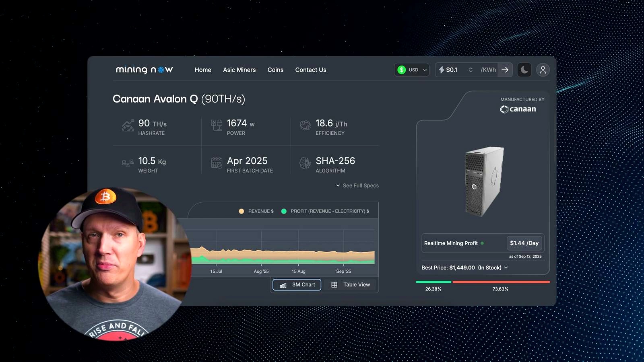Click the hashrate gauge icon
The height and width of the screenshot is (362, 644).
tap(128, 125)
